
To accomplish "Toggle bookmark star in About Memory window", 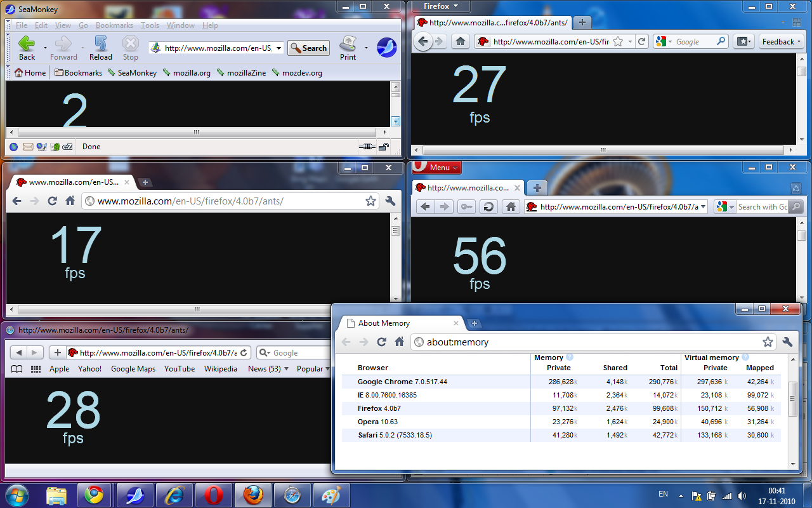I will click(x=768, y=342).
